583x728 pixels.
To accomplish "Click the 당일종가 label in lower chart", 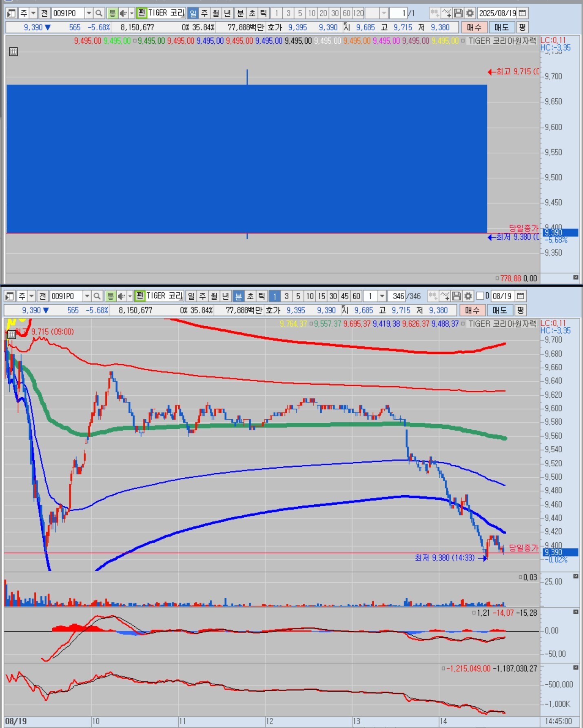I will point(524,548).
